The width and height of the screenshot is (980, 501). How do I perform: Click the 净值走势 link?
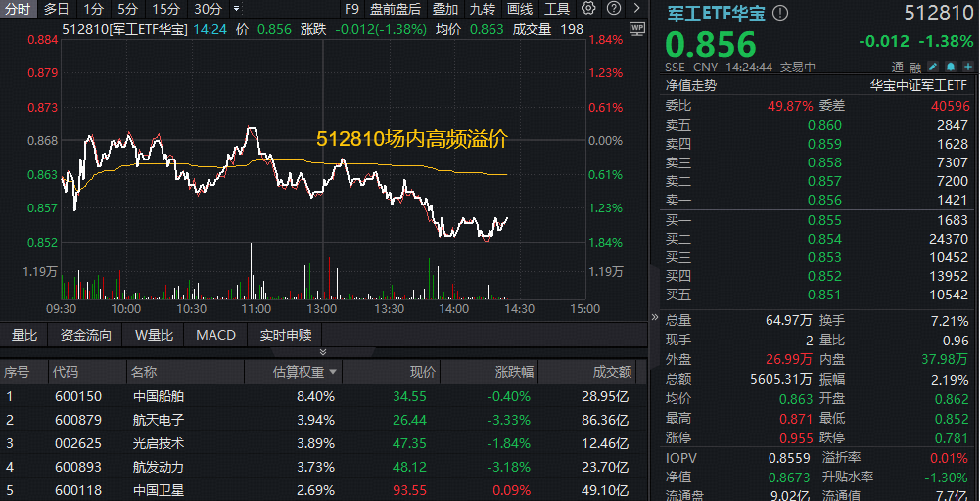point(691,85)
